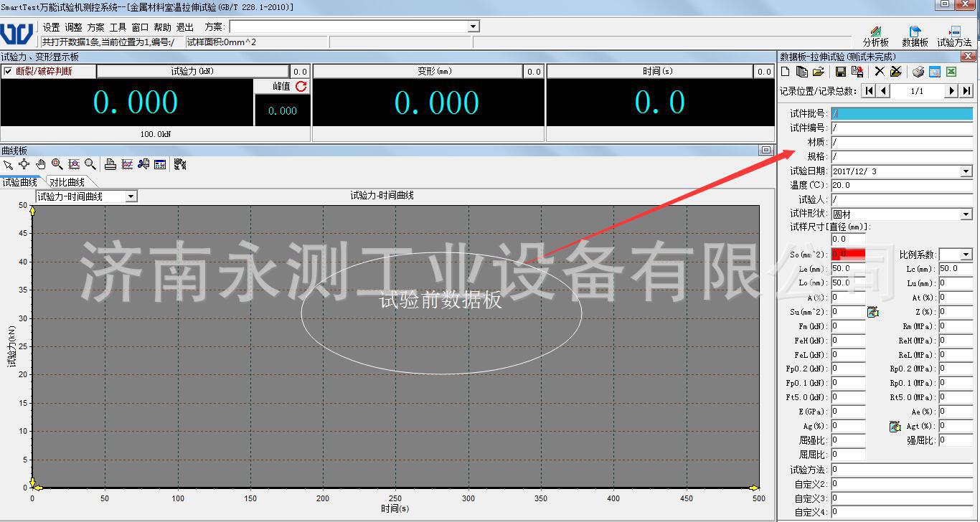
Task: Click the delete file folder icon
Action: (x=896, y=72)
